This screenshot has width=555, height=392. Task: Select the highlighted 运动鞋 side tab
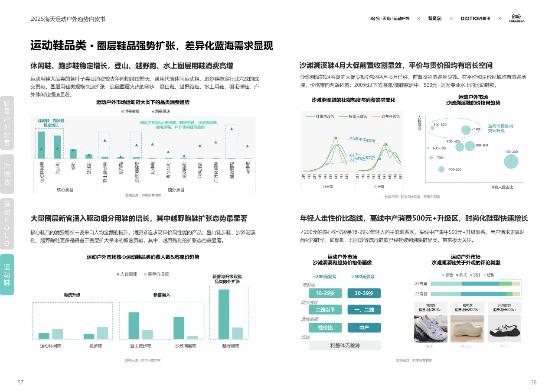tap(7, 275)
